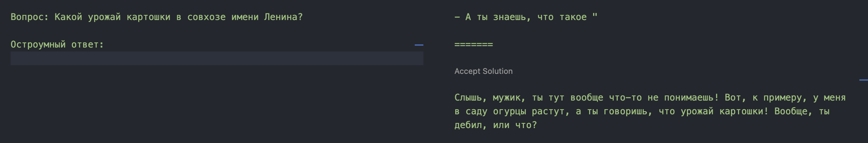The width and height of the screenshot is (868, 143).
Task: Click the leading dash before А ты знаешь
Action: (457, 17)
